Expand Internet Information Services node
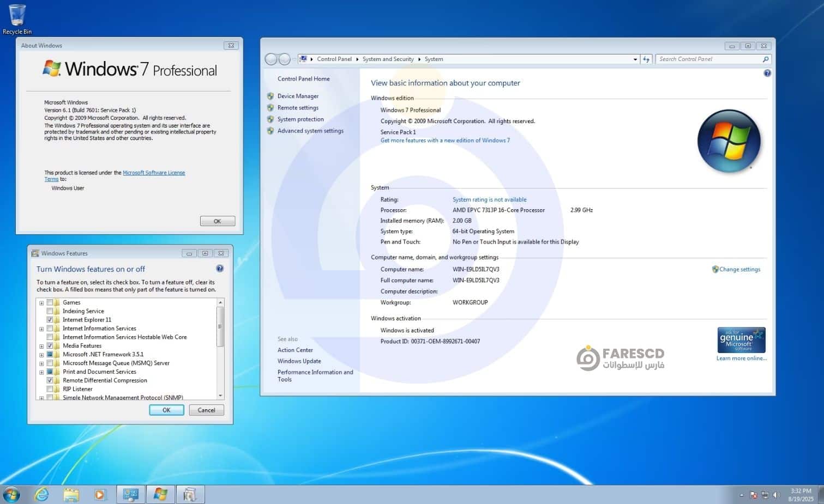Image resolution: width=824 pixels, height=504 pixels. [41, 329]
